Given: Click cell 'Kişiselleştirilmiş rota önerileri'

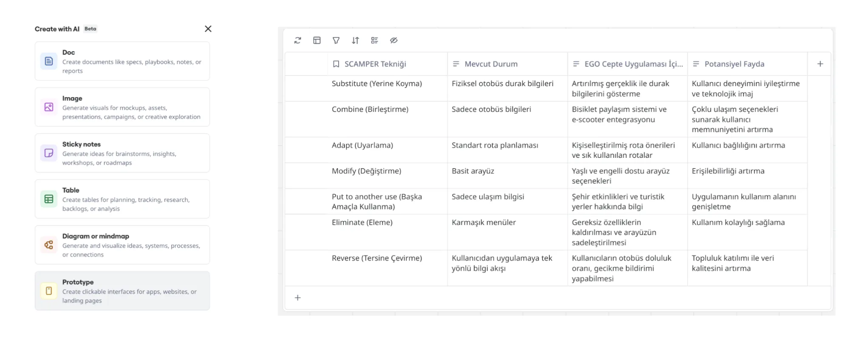Looking at the screenshot, I should pos(628,150).
